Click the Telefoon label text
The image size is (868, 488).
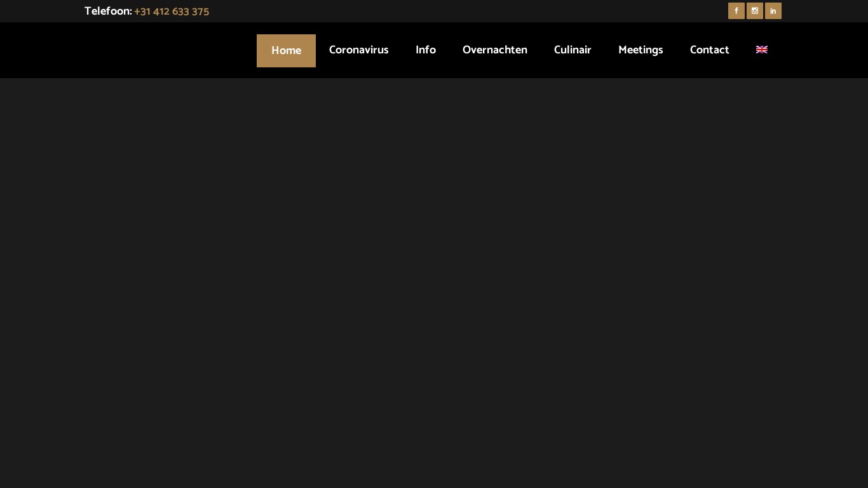(107, 11)
